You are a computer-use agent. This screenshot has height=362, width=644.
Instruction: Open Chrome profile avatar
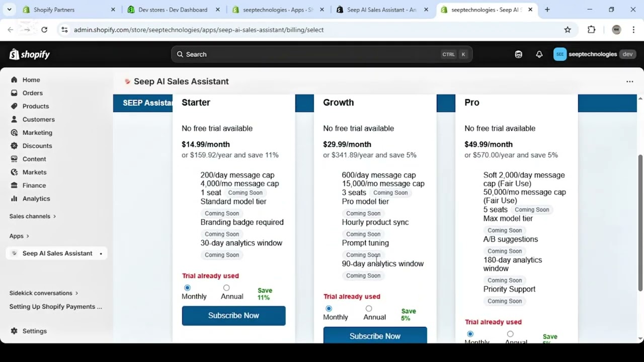click(x=616, y=30)
